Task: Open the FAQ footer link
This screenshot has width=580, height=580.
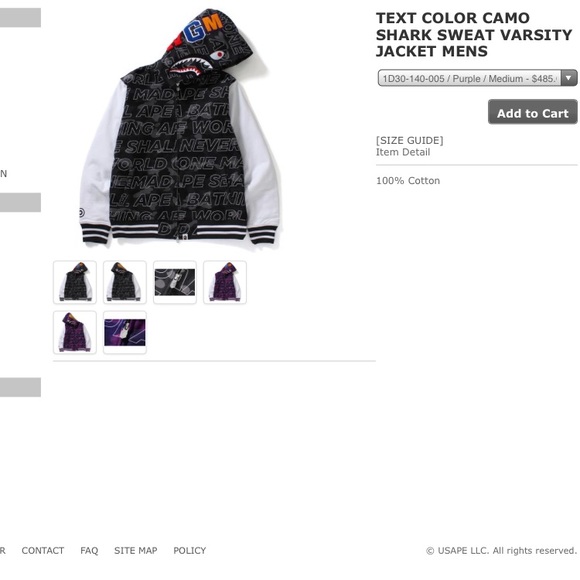Action: click(89, 551)
